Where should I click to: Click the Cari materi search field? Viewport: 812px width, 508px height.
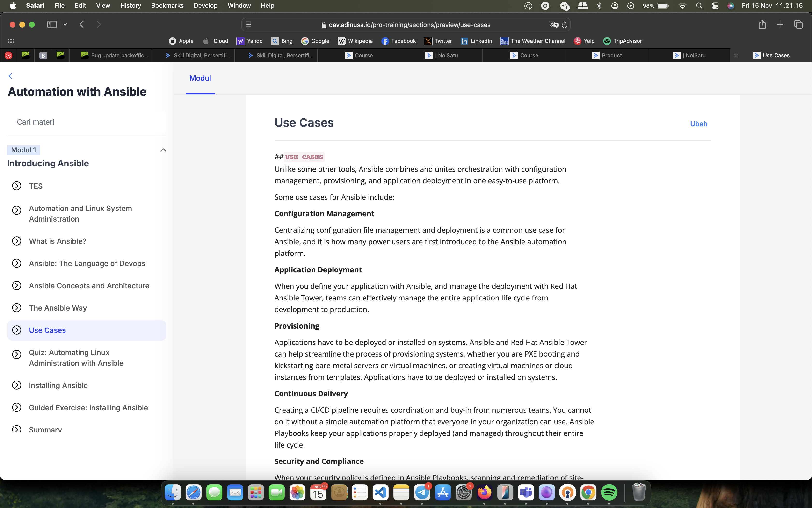(87, 122)
